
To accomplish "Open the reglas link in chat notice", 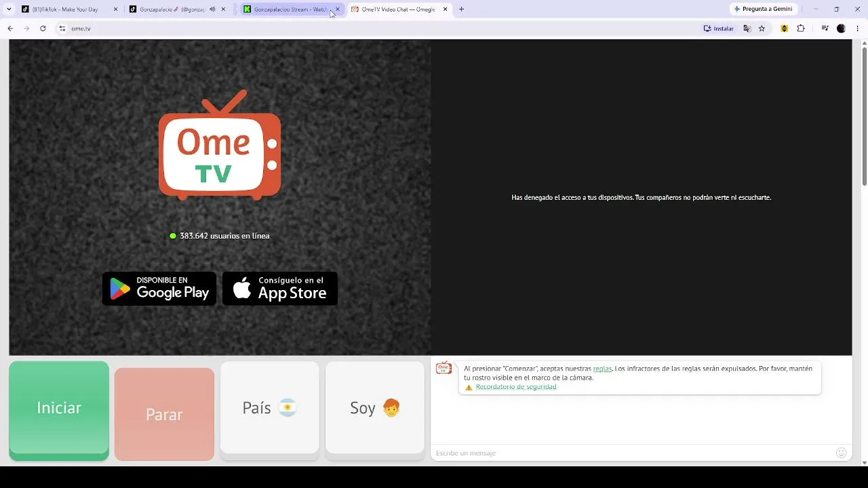I will coord(602,369).
